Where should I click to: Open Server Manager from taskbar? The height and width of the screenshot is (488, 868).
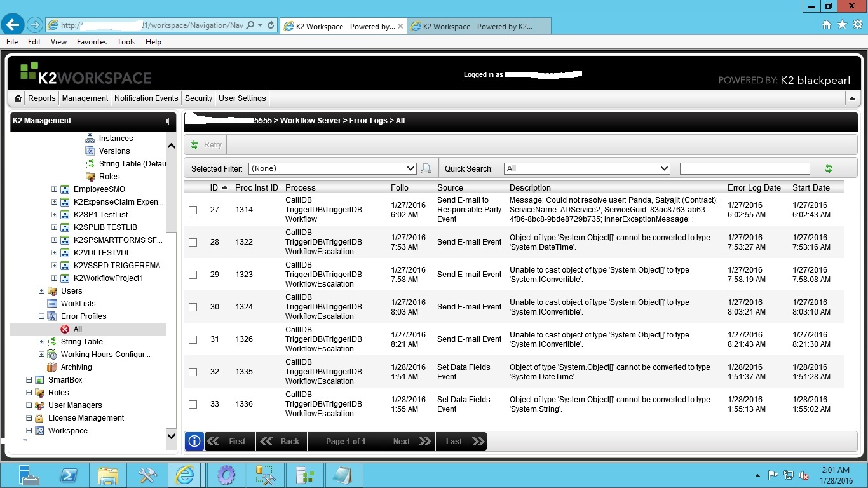(29, 475)
